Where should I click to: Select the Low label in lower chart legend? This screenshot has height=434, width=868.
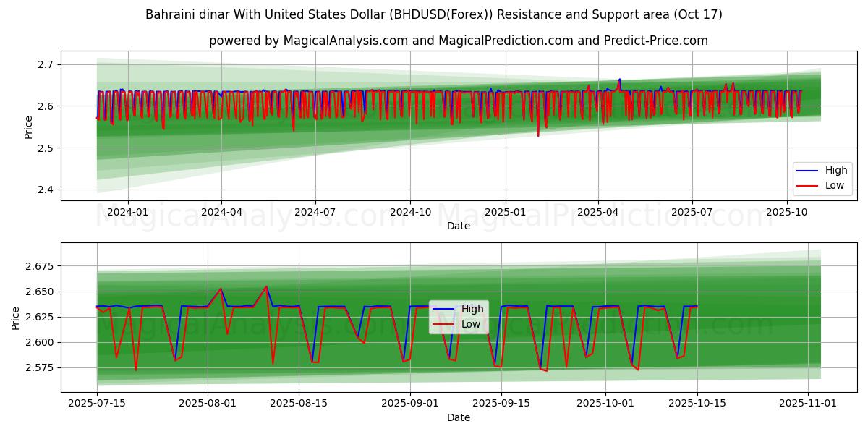pos(471,324)
